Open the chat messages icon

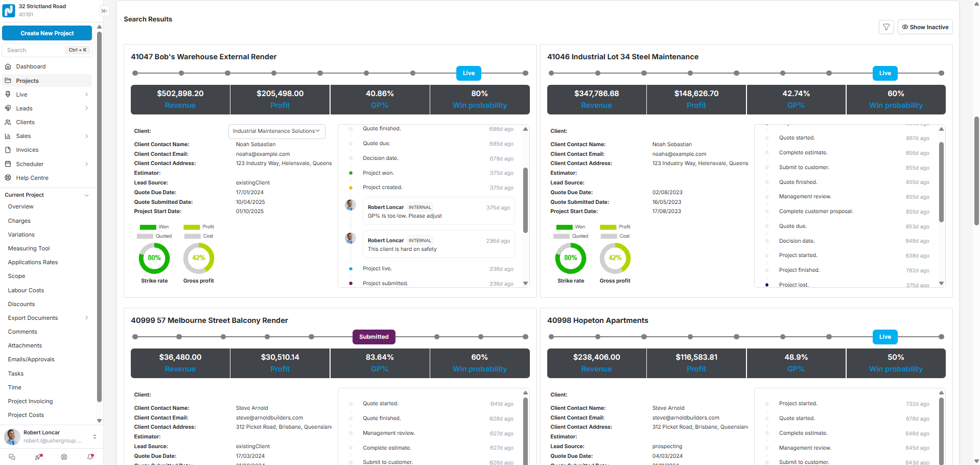click(x=12, y=457)
